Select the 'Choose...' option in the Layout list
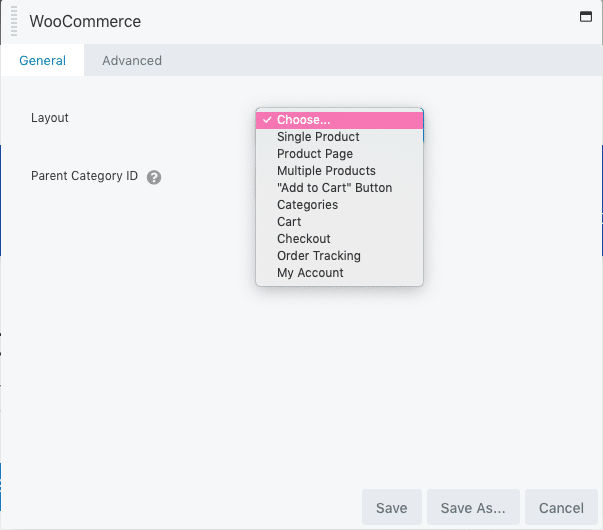603x530 pixels. click(x=339, y=120)
